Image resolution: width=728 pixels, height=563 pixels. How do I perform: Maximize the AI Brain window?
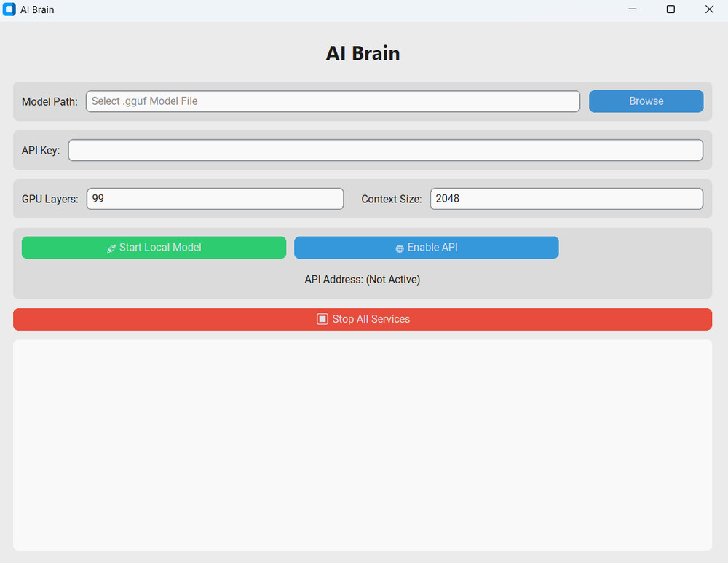(670, 9)
